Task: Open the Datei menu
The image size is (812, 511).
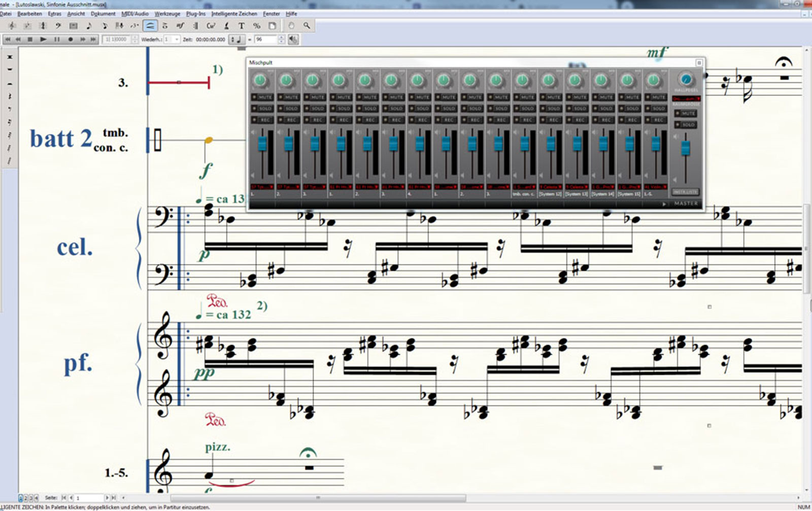Action: click(x=6, y=14)
